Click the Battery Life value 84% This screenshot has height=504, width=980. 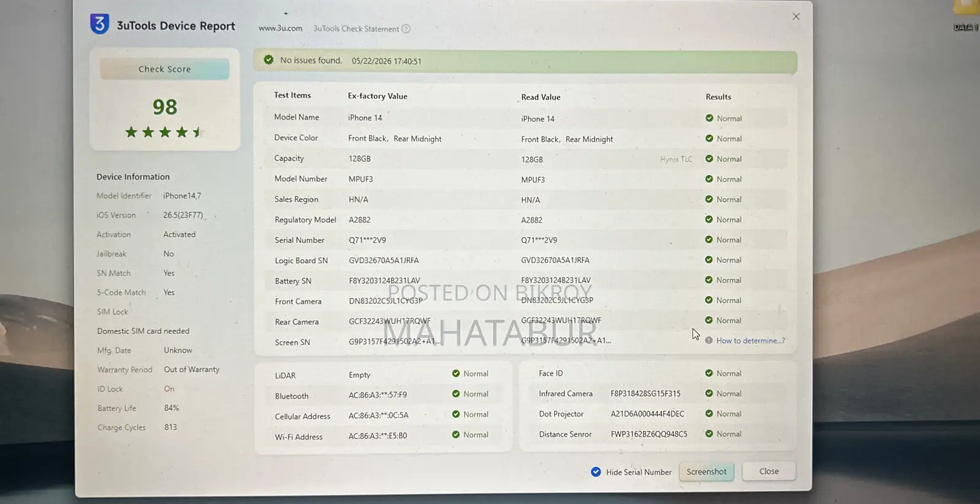click(x=172, y=408)
